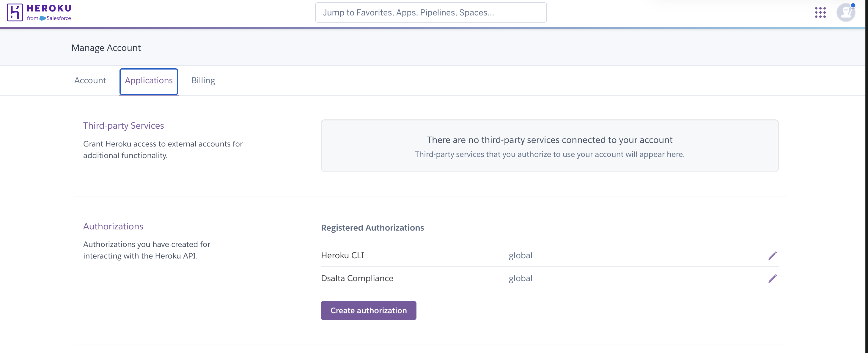Open the app launcher grid icon

(820, 12)
